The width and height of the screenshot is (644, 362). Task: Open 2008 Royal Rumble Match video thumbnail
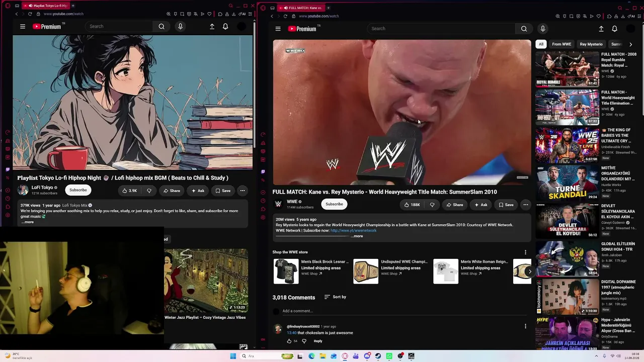point(567,69)
